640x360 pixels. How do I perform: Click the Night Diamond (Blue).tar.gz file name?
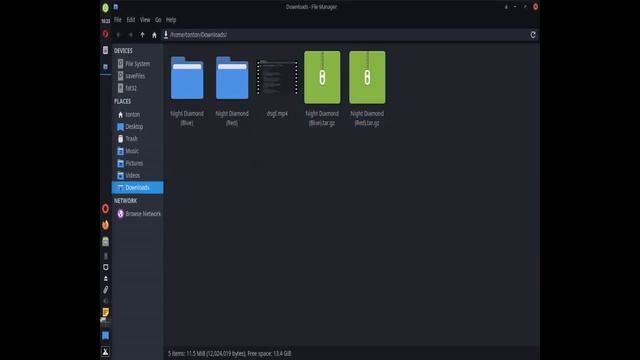322,118
